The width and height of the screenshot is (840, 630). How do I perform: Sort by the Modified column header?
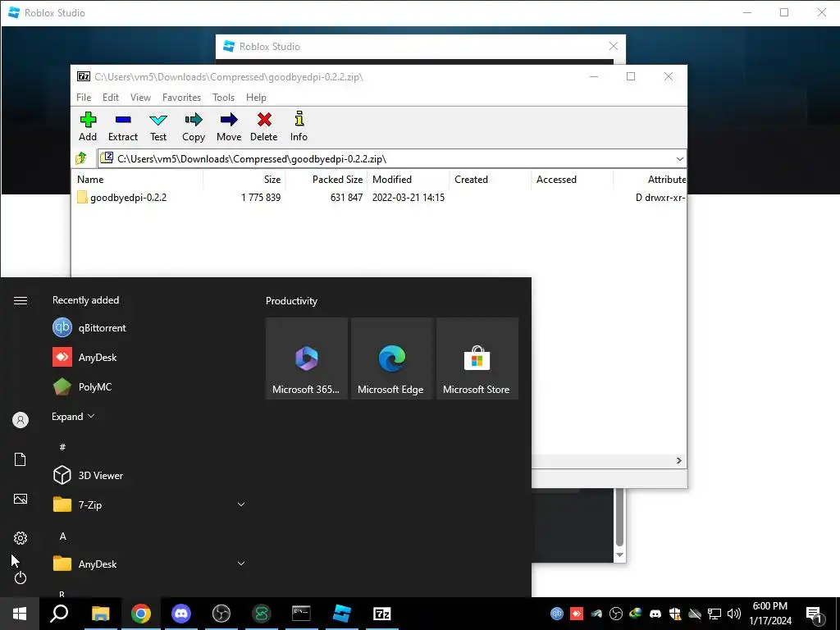(x=409, y=180)
